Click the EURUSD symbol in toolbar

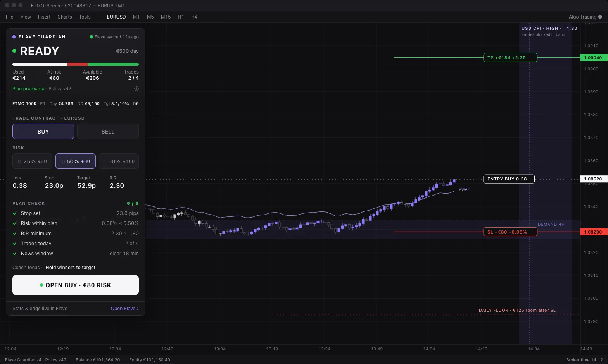tap(116, 17)
